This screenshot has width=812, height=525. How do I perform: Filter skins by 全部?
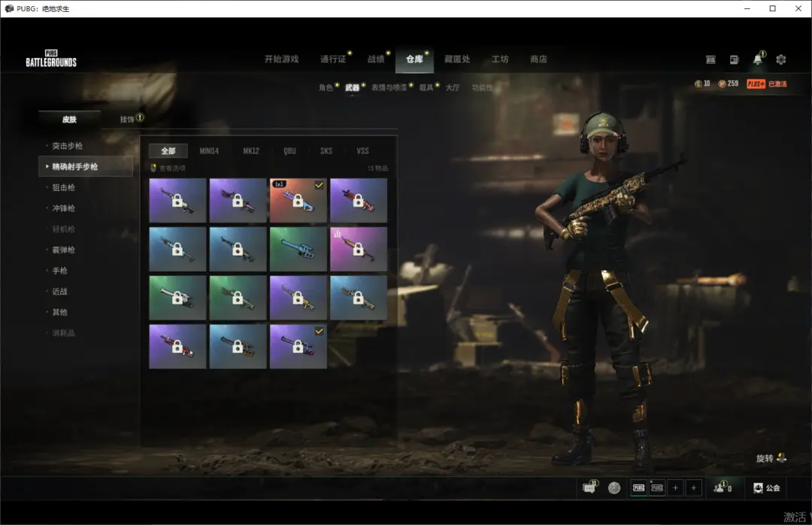coord(168,151)
